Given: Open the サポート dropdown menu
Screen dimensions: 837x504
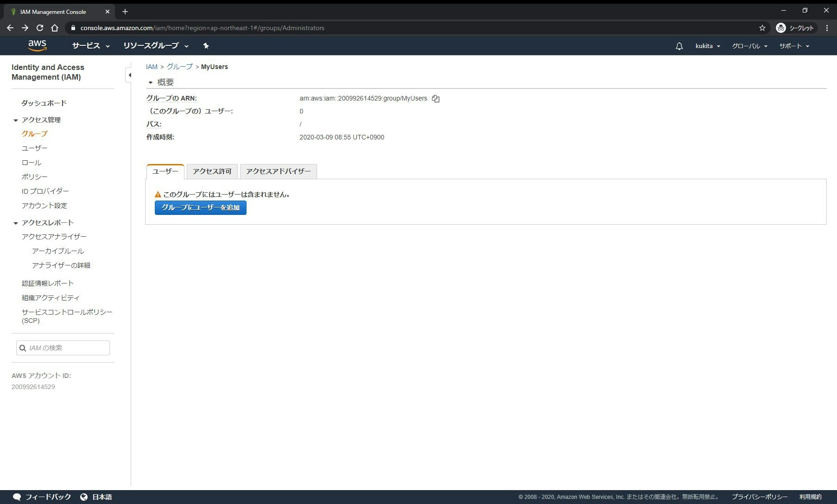Looking at the screenshot, I should [x=794, y=46].
